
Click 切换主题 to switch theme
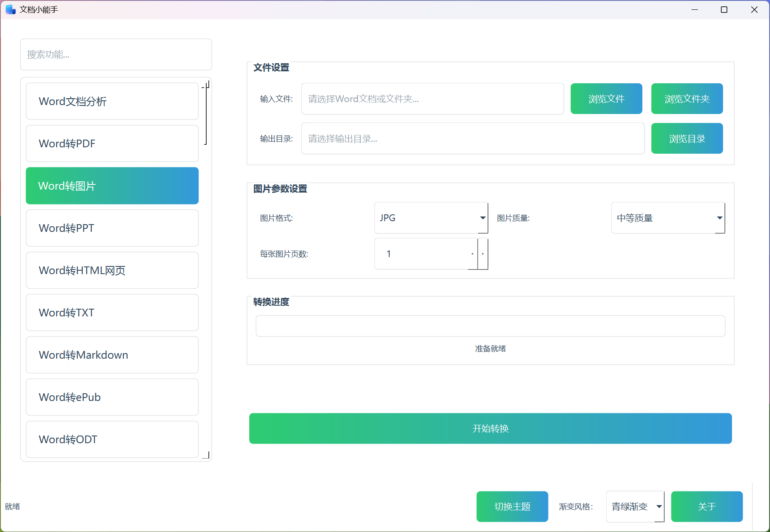512,506
